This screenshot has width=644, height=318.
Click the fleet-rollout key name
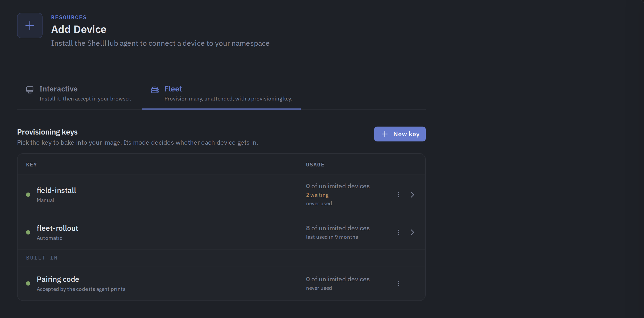click(x=57, y=228)
